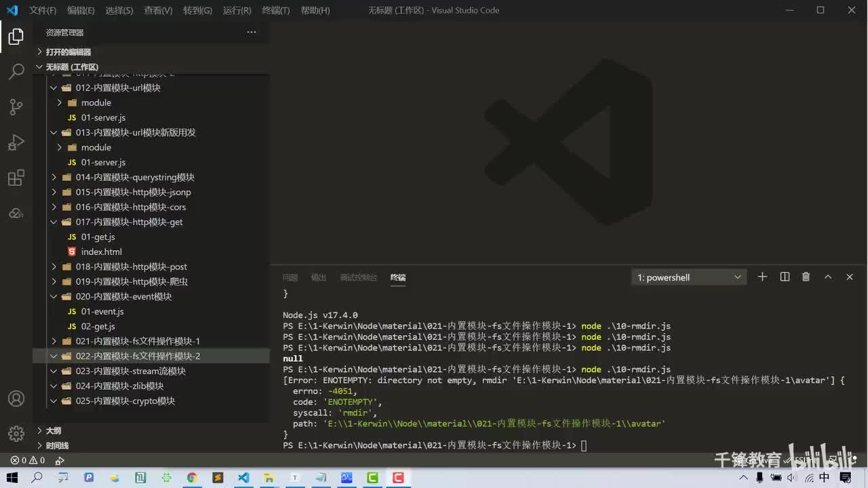Open the Manage gear settings icon
The image size is (868, 488).
tap(16, 433)
